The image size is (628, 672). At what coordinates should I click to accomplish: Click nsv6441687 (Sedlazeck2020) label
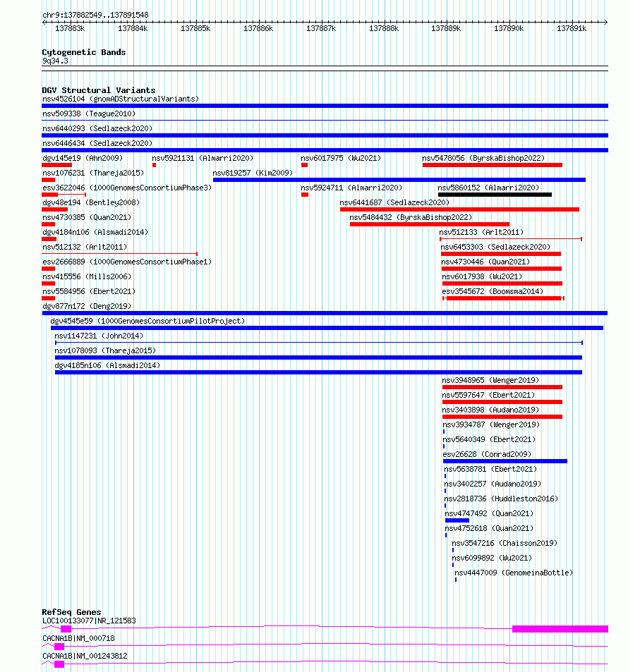pyautogui.click(x=394, y=202)
